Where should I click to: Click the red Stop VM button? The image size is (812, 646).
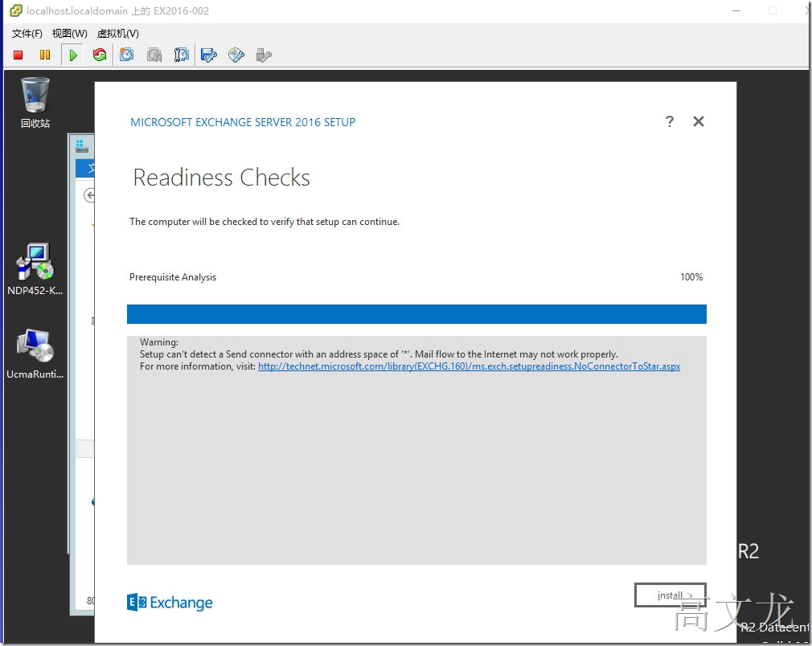tap(18, 55)
